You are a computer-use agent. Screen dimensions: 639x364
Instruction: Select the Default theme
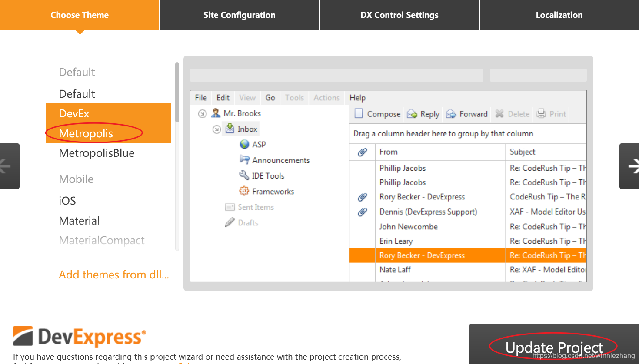click(x=108, y=94)
